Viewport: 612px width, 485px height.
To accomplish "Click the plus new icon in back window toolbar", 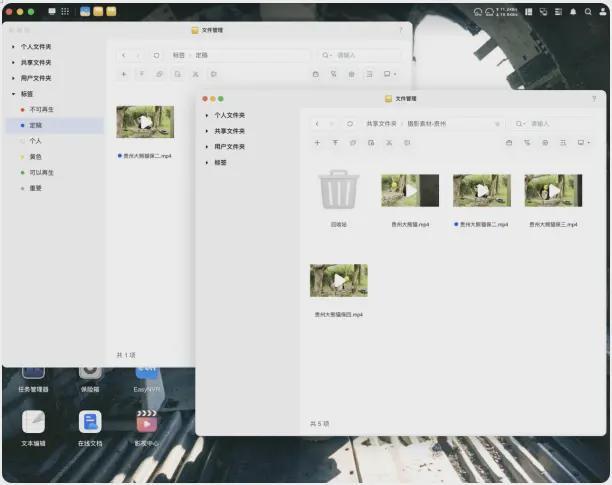I will 124,74.
